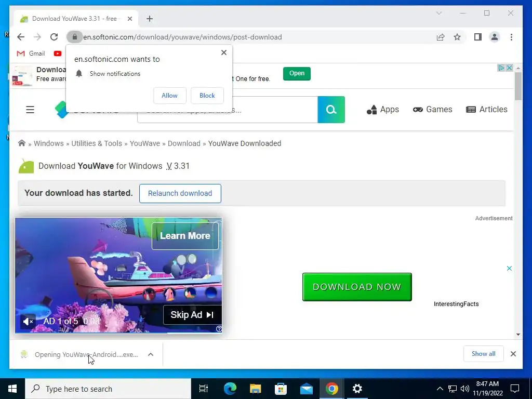Open AdChoices info on the top banner
Screen dimensions: 532x399
point(501,68)
